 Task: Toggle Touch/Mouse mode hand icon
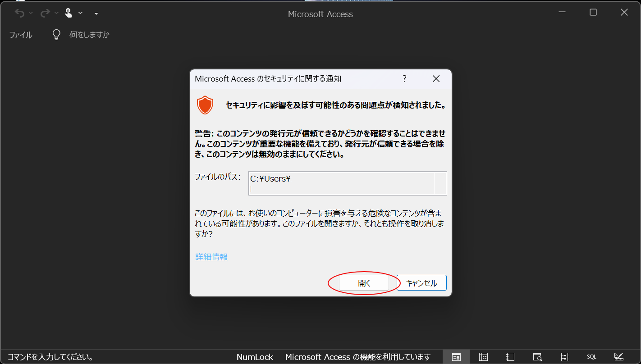click(69, 13)
